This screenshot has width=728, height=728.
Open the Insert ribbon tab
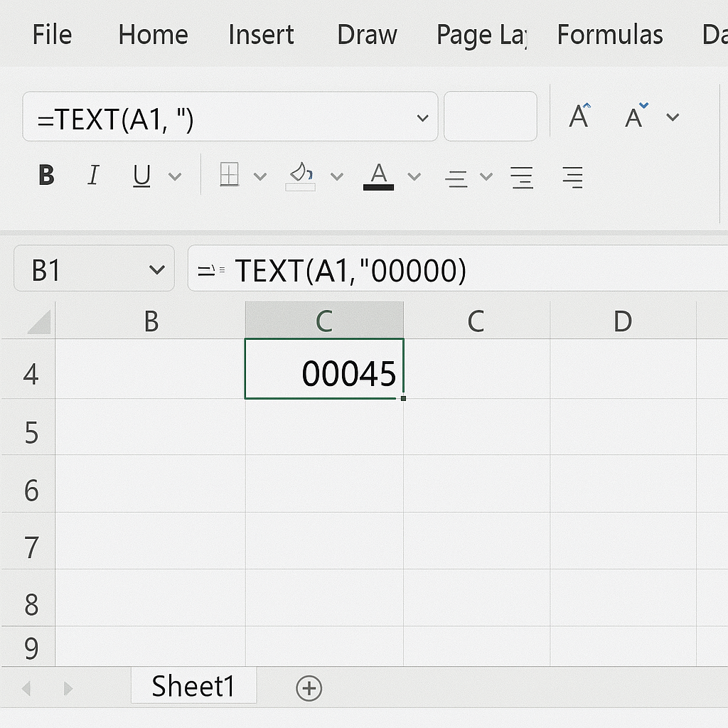point(261,34)
